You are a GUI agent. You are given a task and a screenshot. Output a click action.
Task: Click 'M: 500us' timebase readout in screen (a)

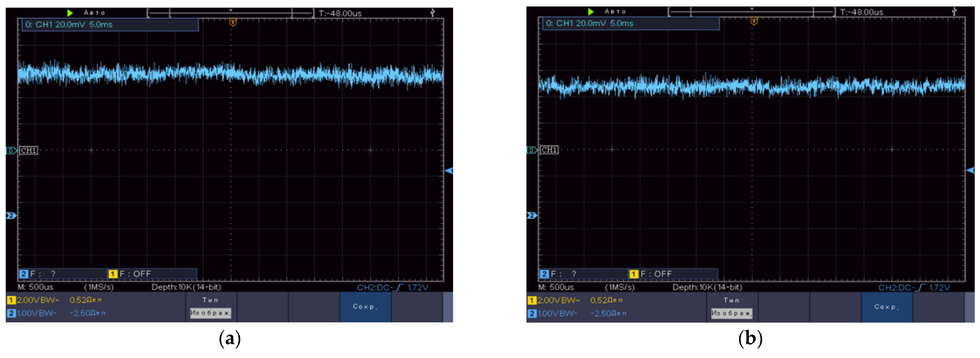click(x=35, y=287)
